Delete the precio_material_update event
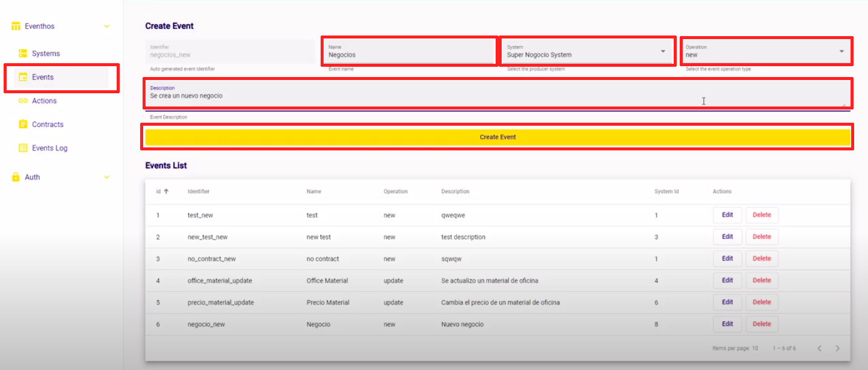 point(762,302)
